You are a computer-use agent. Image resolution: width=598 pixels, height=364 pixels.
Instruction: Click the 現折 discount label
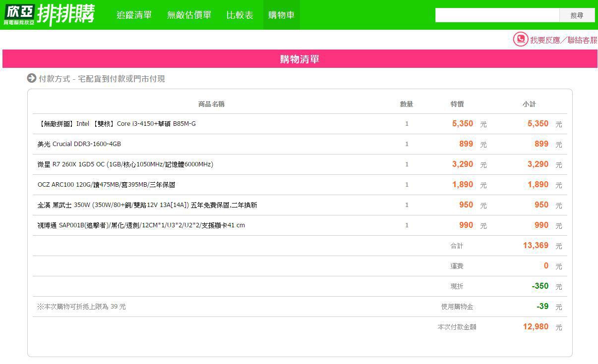coord(457,286)
